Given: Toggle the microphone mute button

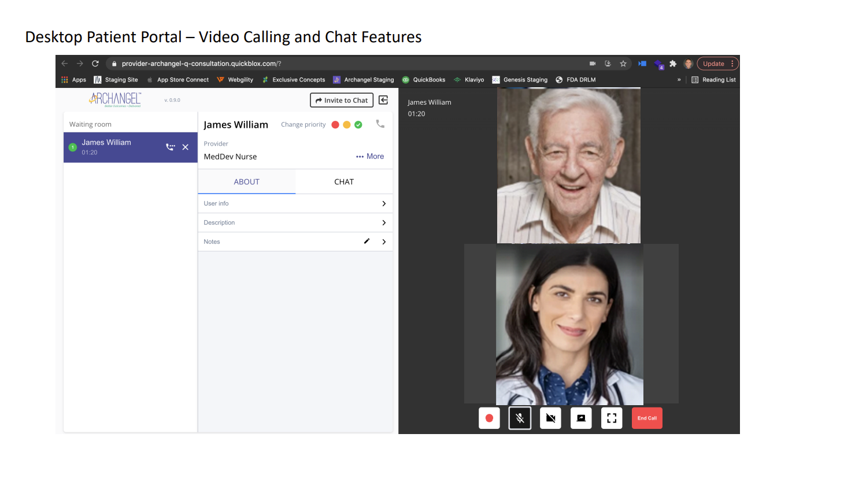Looking at the screenshot, I should pyautogui.click(x=520, y=418).
